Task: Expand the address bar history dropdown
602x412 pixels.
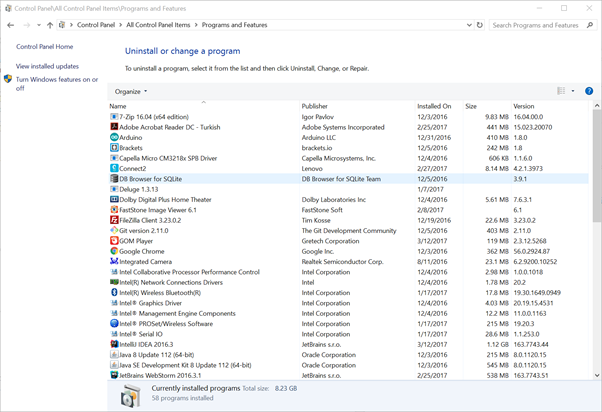Action: pos(469,25)
